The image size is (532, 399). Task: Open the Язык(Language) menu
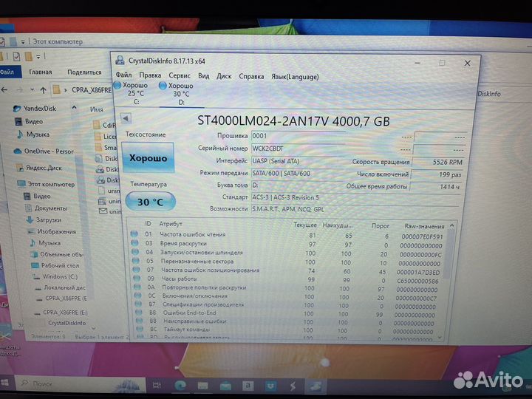pyautogui.click(x=295, y=76)
